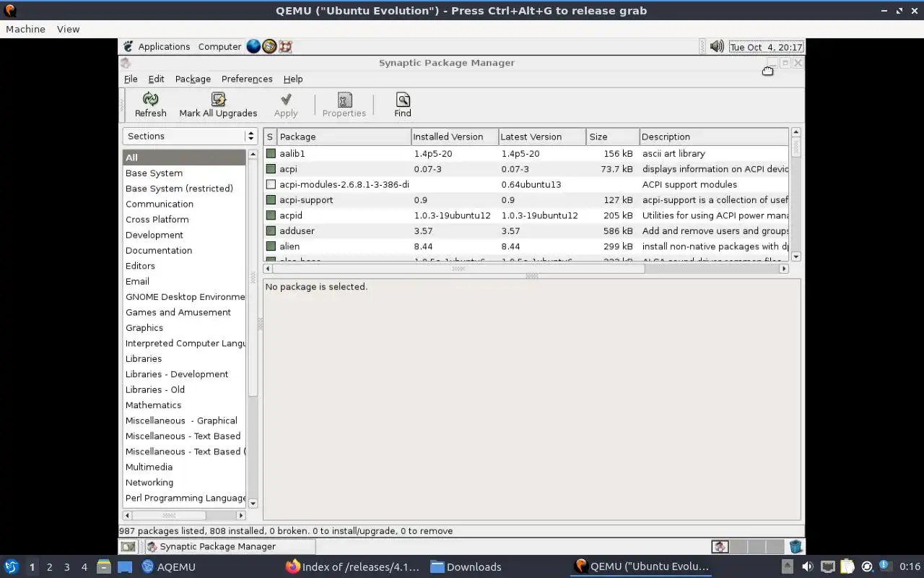Open the QEMU View menu
Viewport: 924px width, 578px height.
[x=68, y=29]
